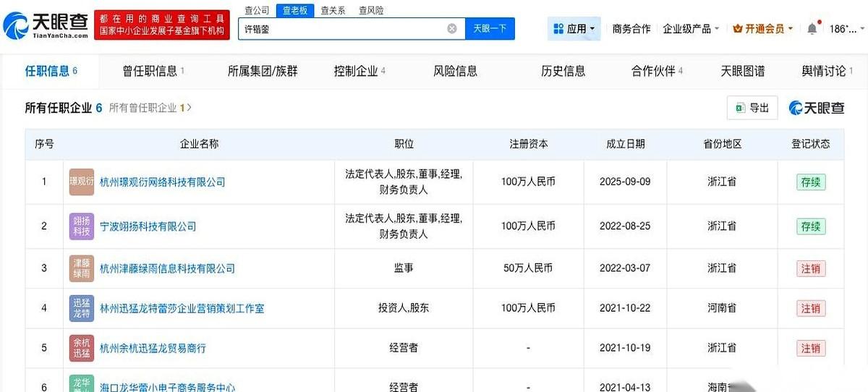Open company link 宁波翊扬科技有限公司
This screenshot has height=392, width=868.
[148, 226]
